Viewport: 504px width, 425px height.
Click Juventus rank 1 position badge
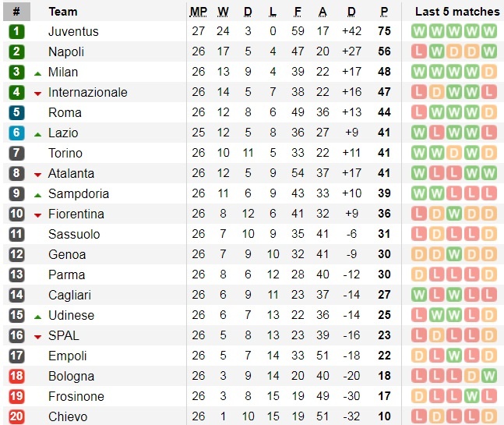coord(17,32)
